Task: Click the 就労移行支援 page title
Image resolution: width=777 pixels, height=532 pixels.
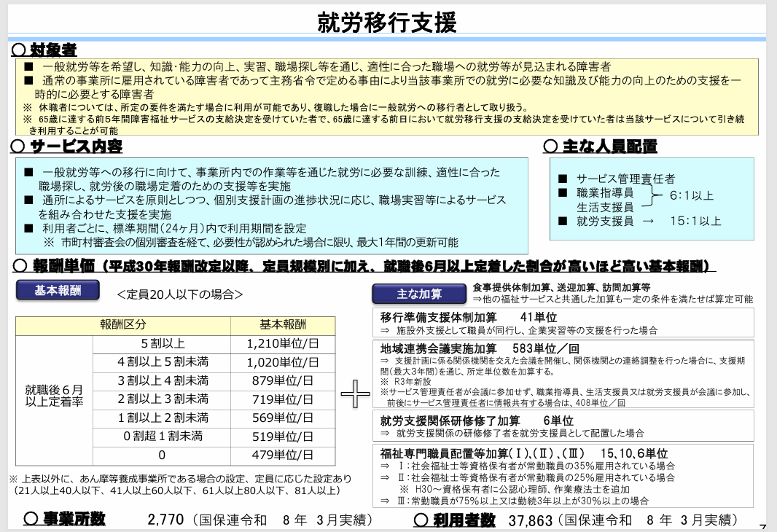Action: coord(387,23)
